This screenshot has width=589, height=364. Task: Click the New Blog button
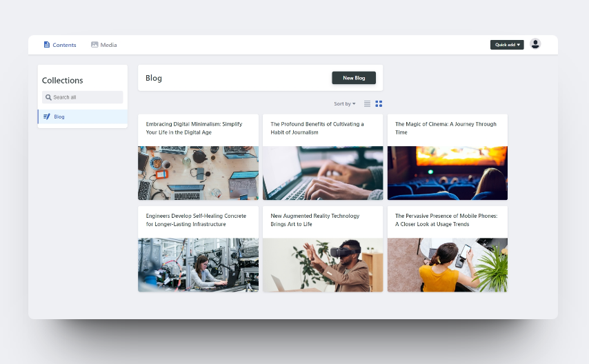pyautogui.click(x=354, y=78)
